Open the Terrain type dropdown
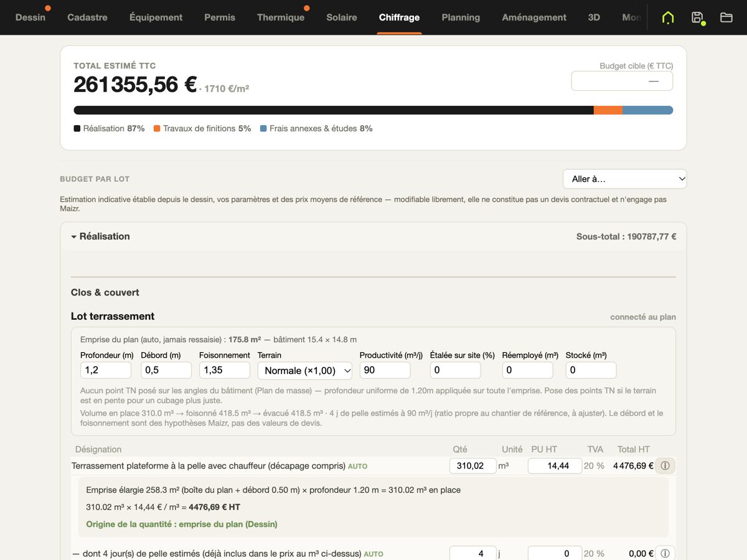 point(305,370)
